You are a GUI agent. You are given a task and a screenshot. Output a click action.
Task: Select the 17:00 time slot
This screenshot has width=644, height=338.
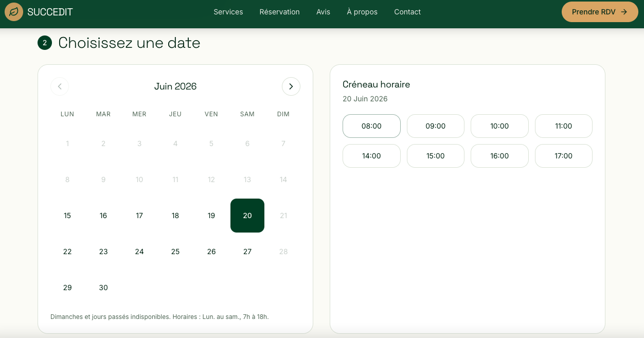(564, 156)
